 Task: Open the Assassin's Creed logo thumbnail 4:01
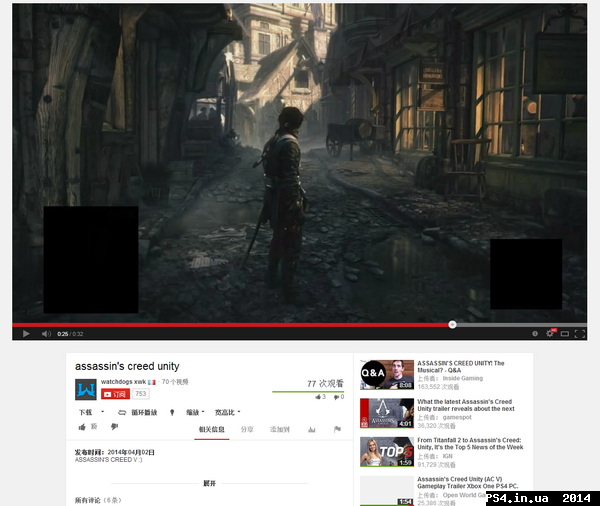(387, 413)
